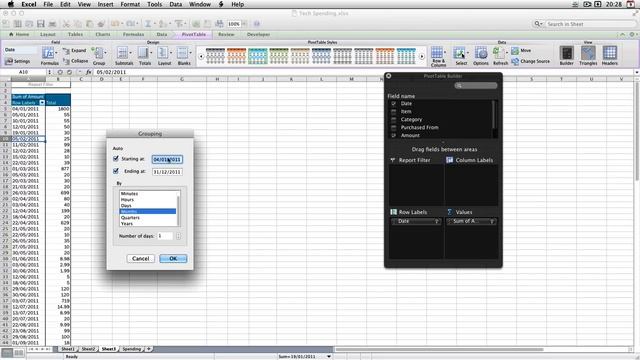The width and height of the screenshot is (640, 360).
Task: Click the fx insert function icon
Action: [x=89, y=72]
